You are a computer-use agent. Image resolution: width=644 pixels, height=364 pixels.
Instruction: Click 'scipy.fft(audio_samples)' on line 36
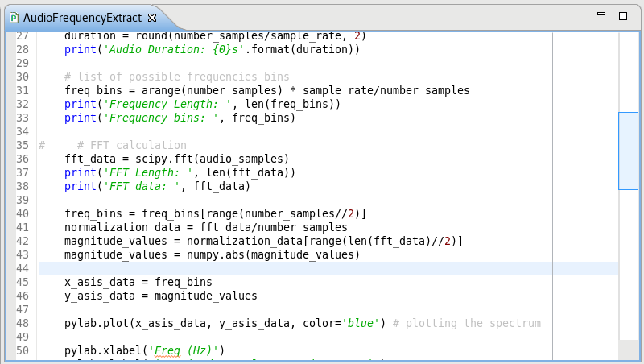coord(213,159)
